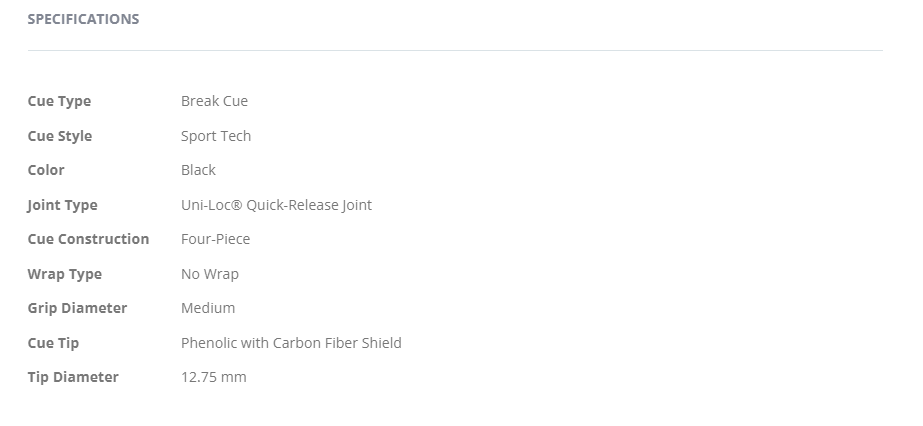The height and width of the screenshot is (426, 923).
Task: Click the Tip Diameter label
Action: tap(73, 377)
